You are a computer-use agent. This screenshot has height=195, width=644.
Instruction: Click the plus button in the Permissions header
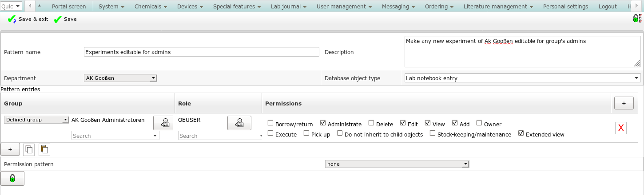[x=624, y=103]
